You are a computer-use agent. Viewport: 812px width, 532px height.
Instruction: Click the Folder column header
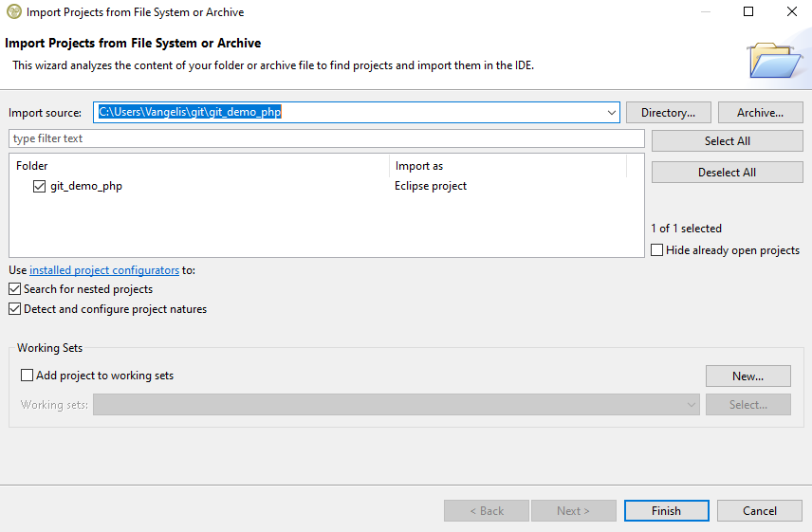[201, 166]
